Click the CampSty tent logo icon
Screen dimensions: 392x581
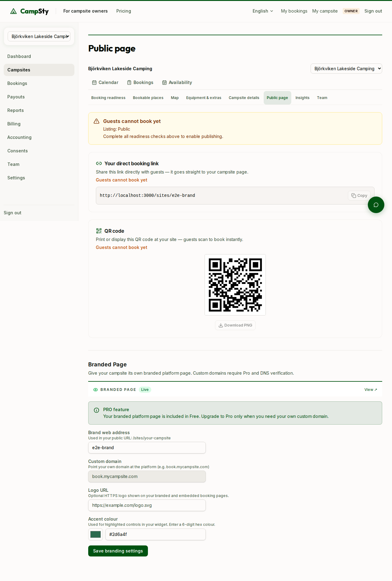(13, 11)
